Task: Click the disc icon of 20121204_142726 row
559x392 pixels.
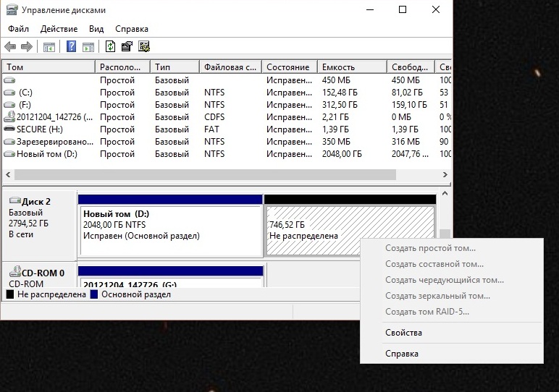Action: 9,116
